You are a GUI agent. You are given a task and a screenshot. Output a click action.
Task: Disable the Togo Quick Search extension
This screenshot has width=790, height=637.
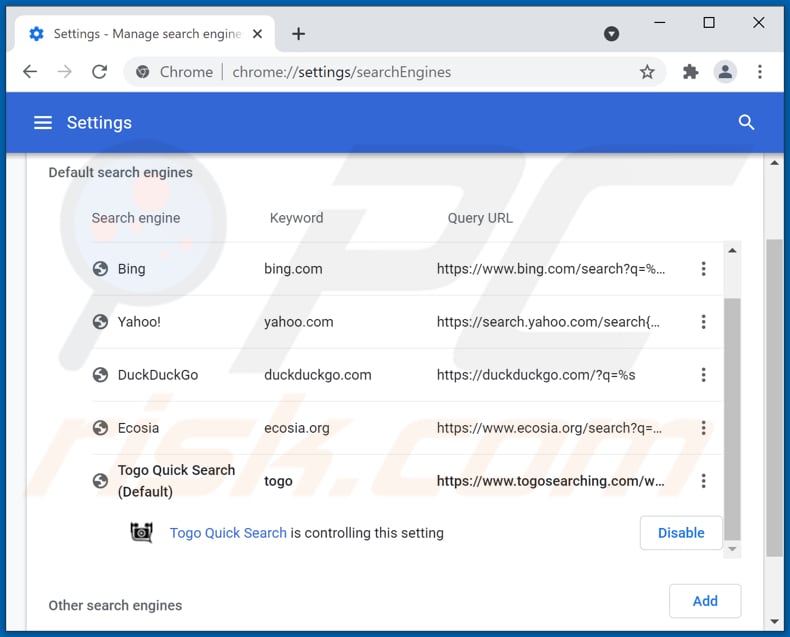pos(681,533)
